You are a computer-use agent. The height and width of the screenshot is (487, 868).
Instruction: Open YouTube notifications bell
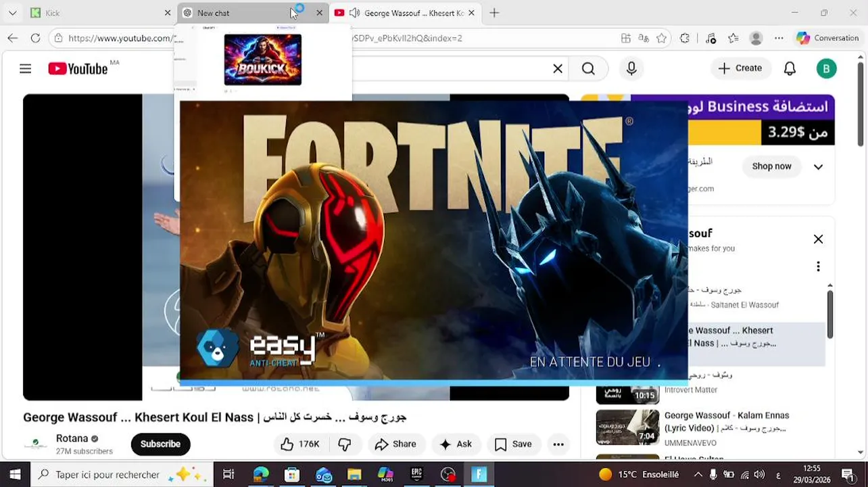click(790, 68)
